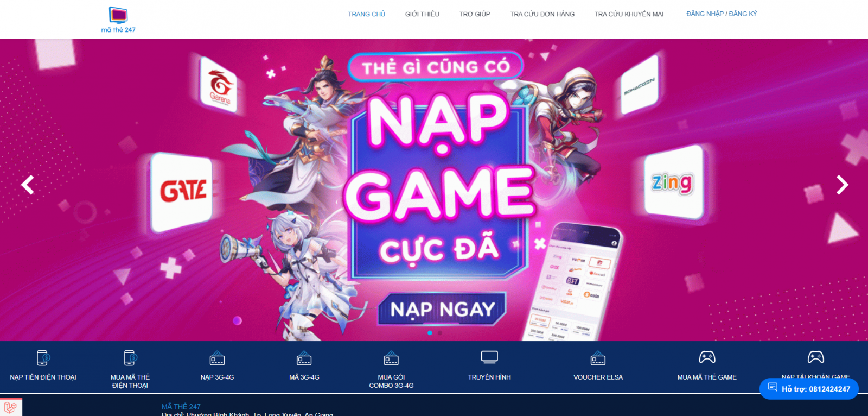This screenshot has width=868, height=416.
Task: Show the previous banner slide arrow
Action: tap(28, 185)
